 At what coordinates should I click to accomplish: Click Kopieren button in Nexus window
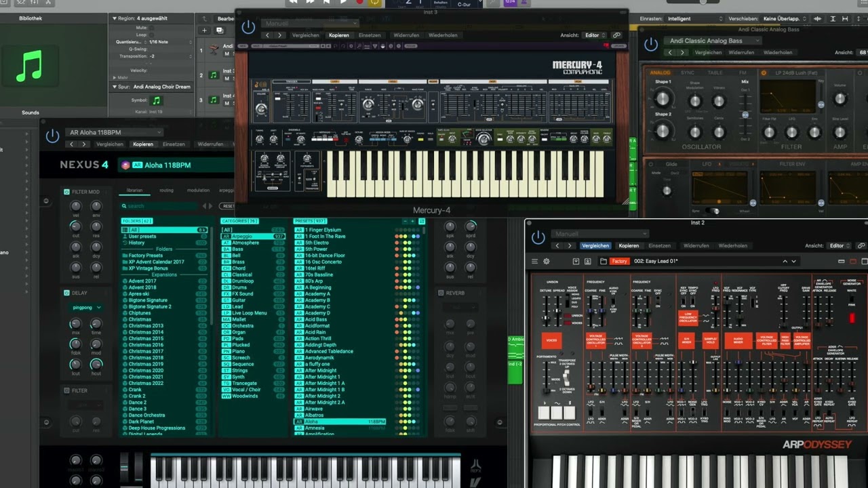click(x=143, y=144)
